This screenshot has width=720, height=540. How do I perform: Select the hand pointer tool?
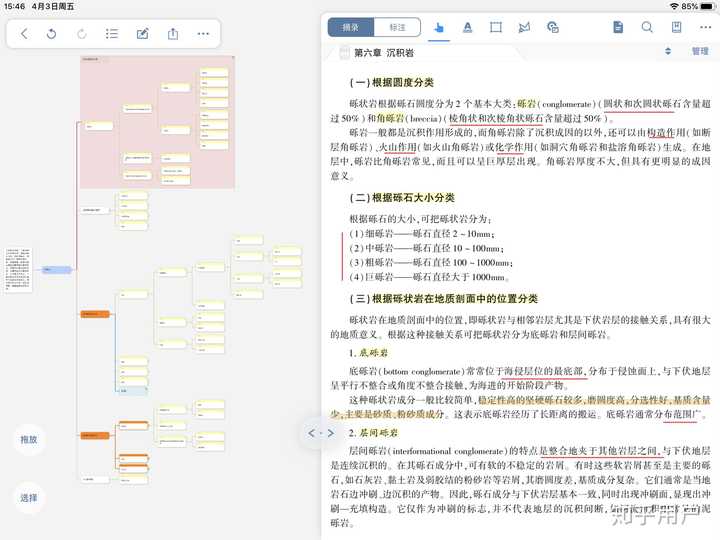coord(439,28)
